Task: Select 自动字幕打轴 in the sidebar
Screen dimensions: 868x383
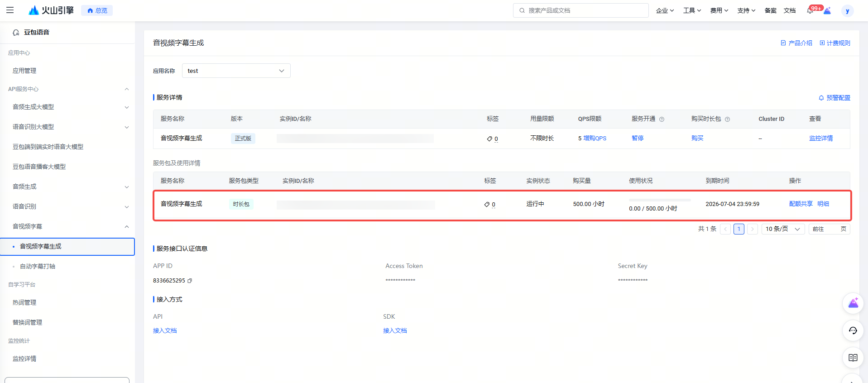Action: (38, 266)
